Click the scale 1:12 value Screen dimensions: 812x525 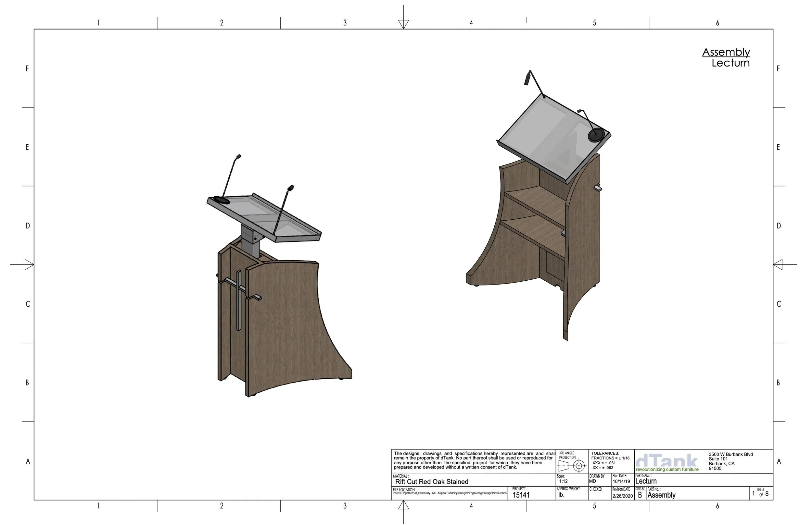pos(563,481)
